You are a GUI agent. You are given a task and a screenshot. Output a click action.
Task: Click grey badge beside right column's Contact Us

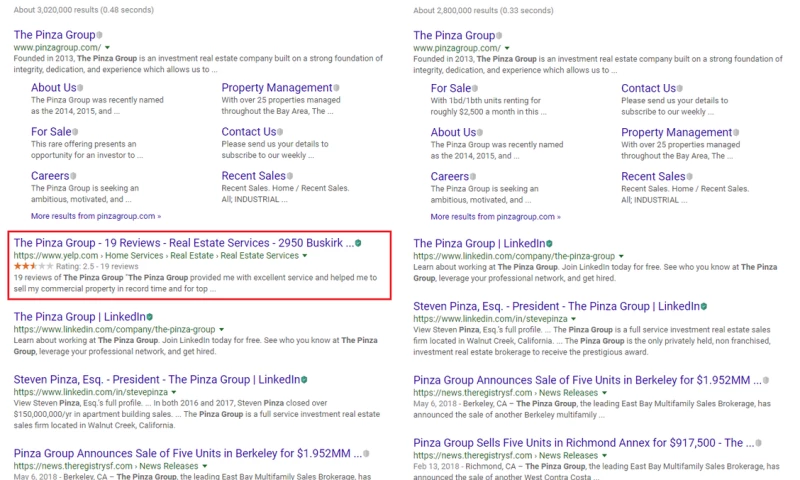tap(680, 88)
